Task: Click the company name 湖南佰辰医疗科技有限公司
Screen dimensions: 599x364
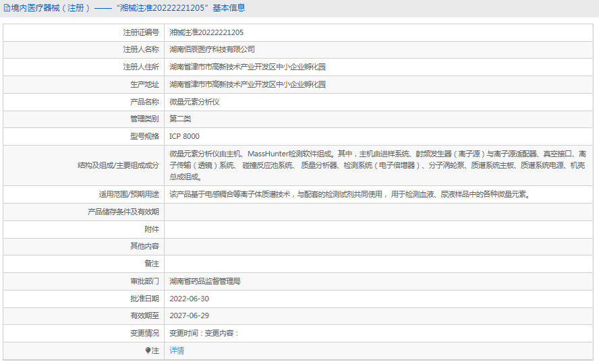Action: point(212,49)
